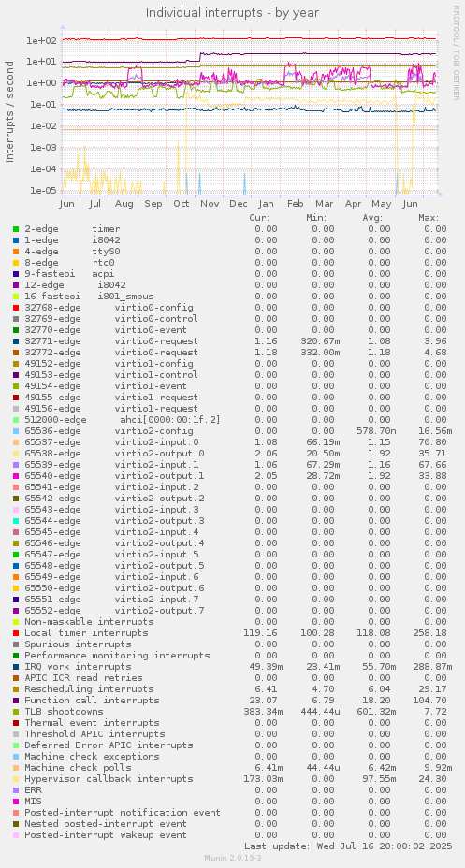465x868 pixels.
Task: Click the Last update timestamp text
Action: click(348, 846)
